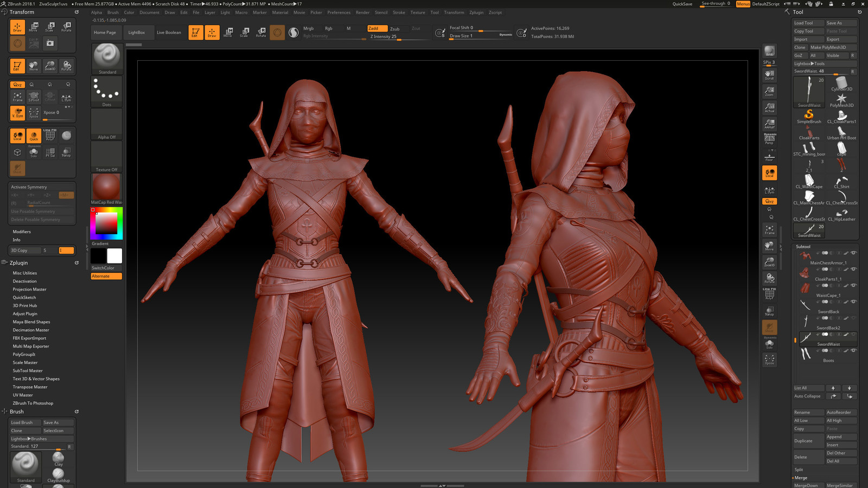Click the Floor grid icon in the right shelf
This screenshot has height=488, width=868.
tap(769, 156)
